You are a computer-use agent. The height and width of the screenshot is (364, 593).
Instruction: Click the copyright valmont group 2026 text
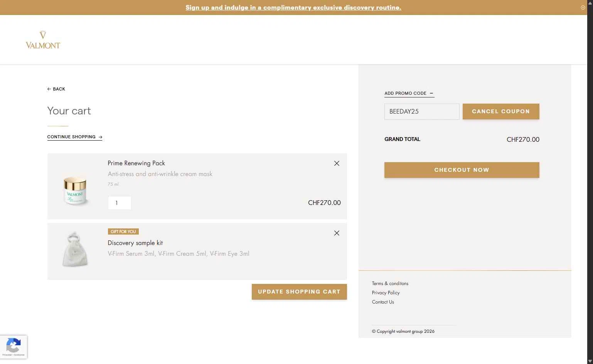coord(403,331)
